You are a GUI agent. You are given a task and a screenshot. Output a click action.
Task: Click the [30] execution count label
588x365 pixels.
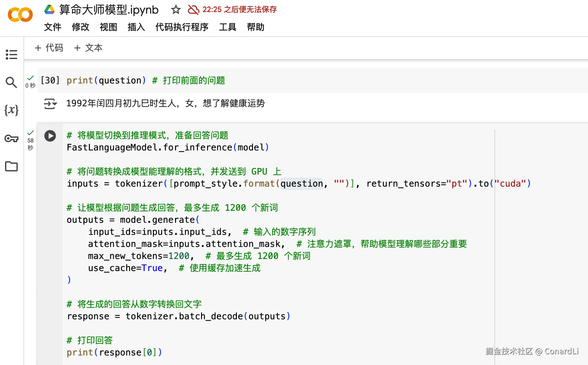click(x=50, y=80)
